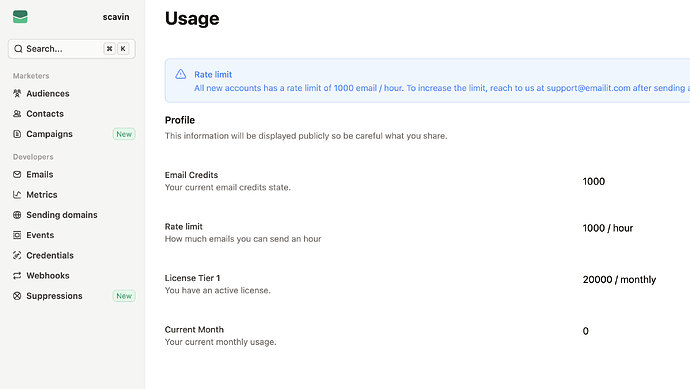Open Suppressions in the sidebar
The width and height of the screenshot is (690, 389).
pos(54,296)
